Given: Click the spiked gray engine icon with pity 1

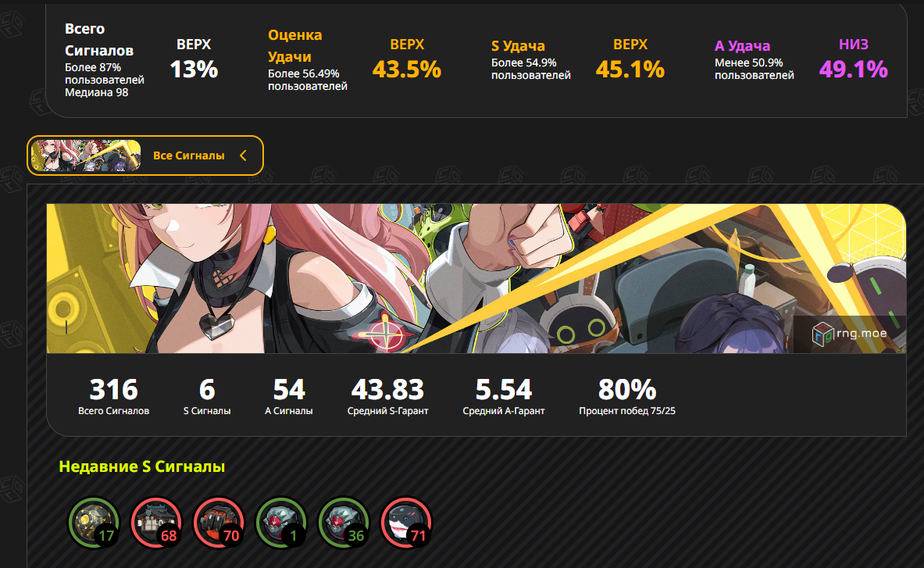Looking at the screenshot, I should coord(282,523).
